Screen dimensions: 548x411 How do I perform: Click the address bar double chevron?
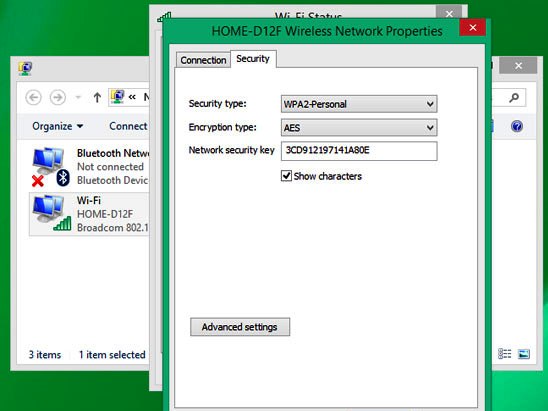(x=132, y=97)
